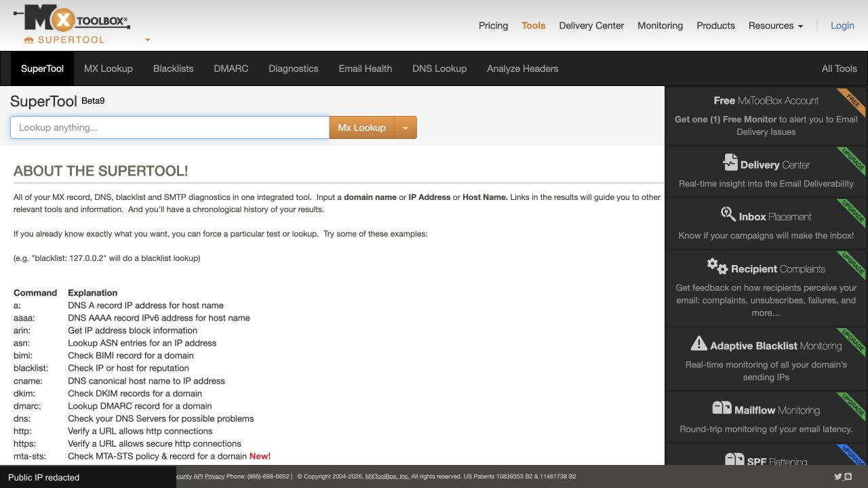Viewport: 868px width, 488px height.
Task: Open the Analyze Headers tab
Action: tap(523, 68)
